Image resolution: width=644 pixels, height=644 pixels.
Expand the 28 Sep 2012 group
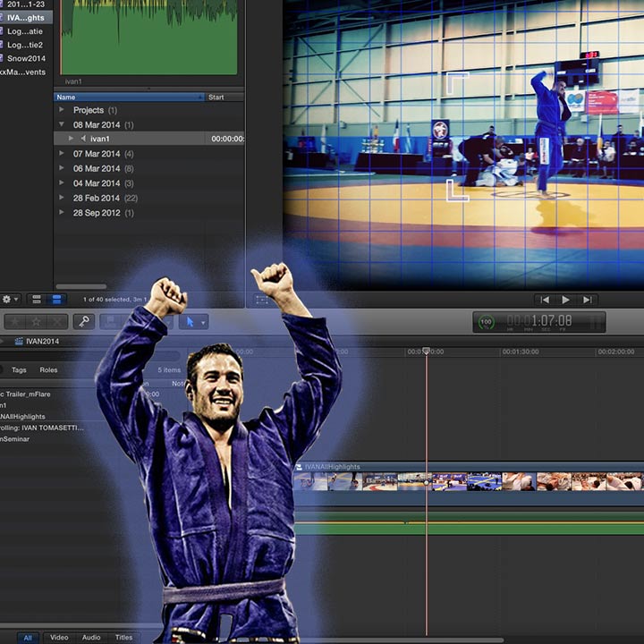pyautogui.click(x=62, y=212)
